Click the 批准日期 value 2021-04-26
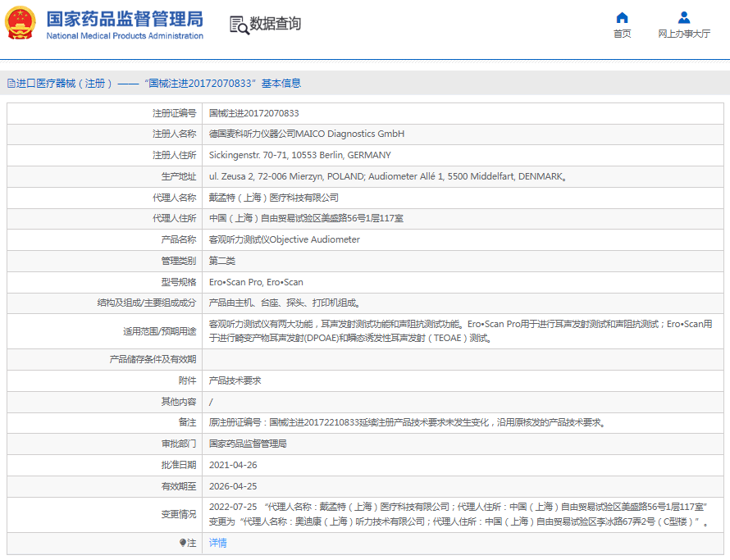Screen dimensions: 730x560 coord(233,465)
